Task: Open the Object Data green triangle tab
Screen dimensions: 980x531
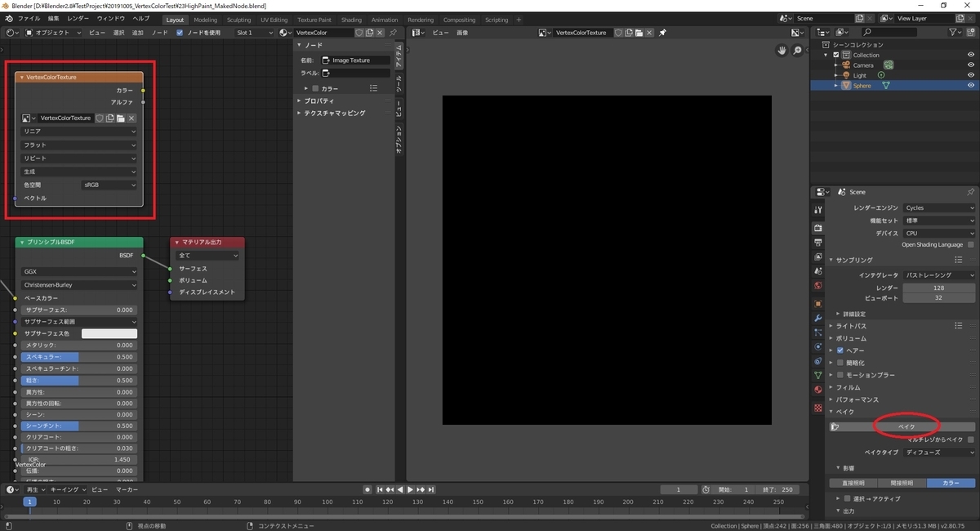Action: [818, 375]
